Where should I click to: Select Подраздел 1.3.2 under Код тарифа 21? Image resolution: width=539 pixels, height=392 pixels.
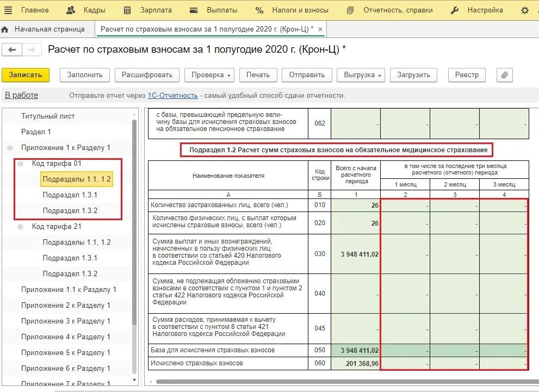click(70, 274)
